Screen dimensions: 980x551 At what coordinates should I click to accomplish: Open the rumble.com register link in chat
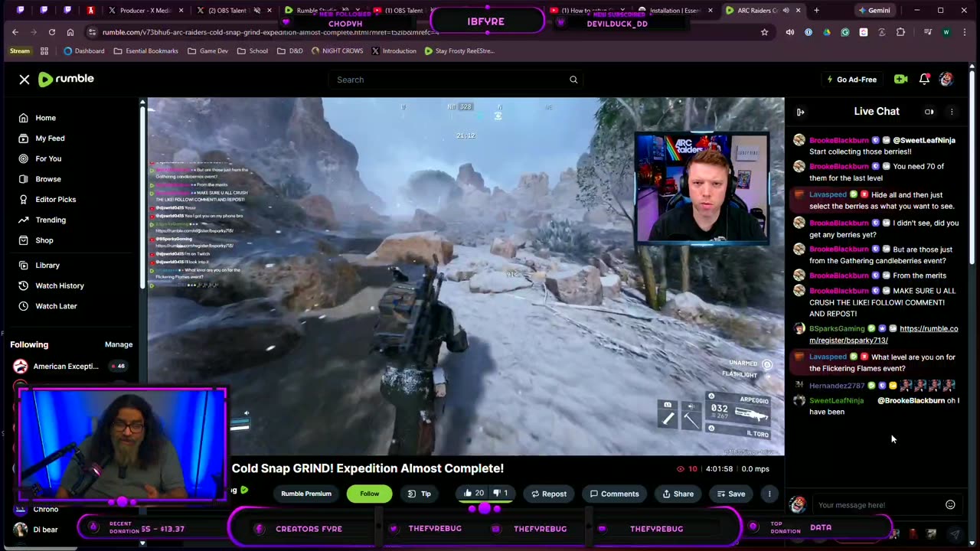884,334
